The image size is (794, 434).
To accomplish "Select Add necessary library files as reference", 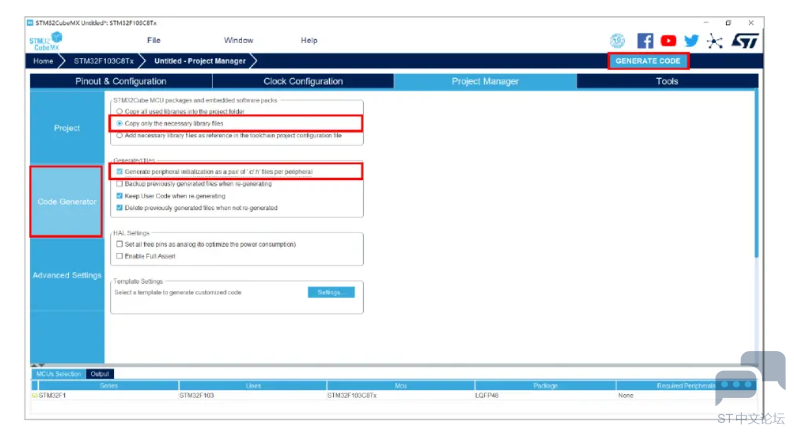I will pyautogui.click(x=120, y=135).
